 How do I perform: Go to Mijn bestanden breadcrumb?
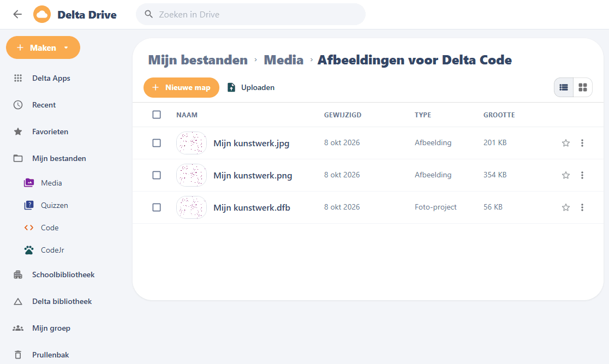click(x=198, y=60)
